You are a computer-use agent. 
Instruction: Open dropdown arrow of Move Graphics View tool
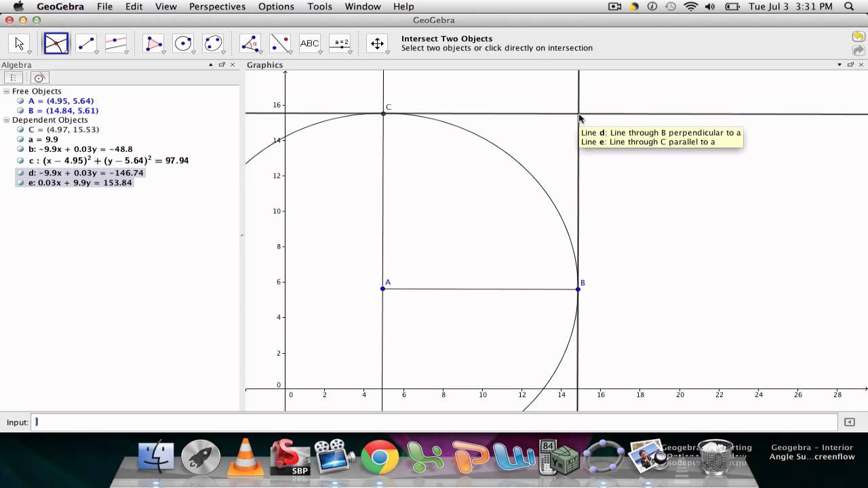coord(387,52)
